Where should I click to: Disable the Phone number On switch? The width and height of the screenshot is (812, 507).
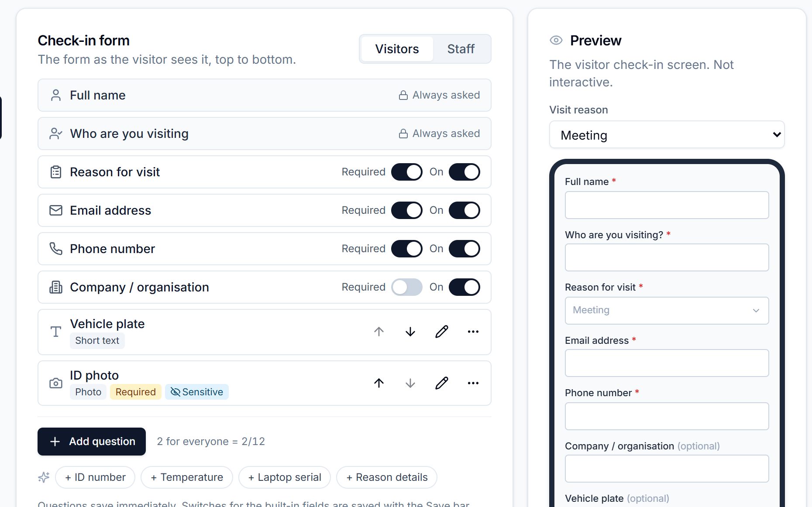click(x=464, y=249)
